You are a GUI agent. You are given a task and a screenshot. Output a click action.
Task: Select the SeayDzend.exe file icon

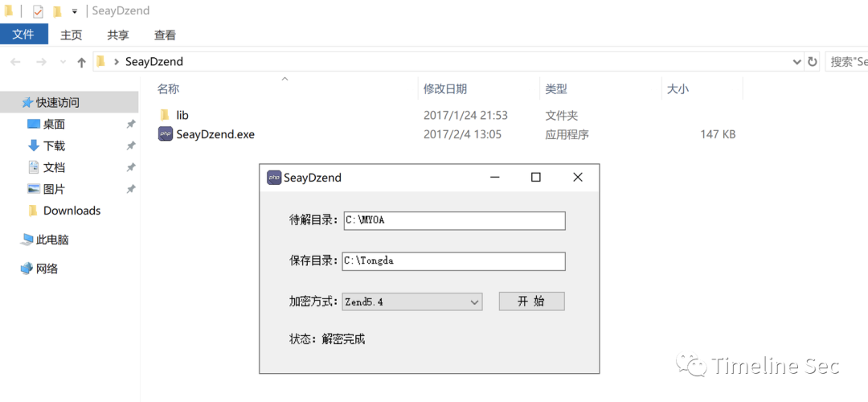[165, 133]
